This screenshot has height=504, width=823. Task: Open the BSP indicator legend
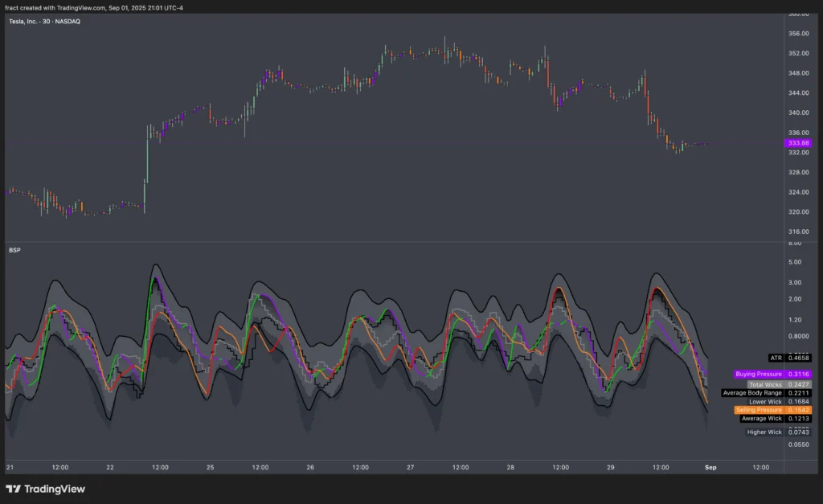pos(14,251)
